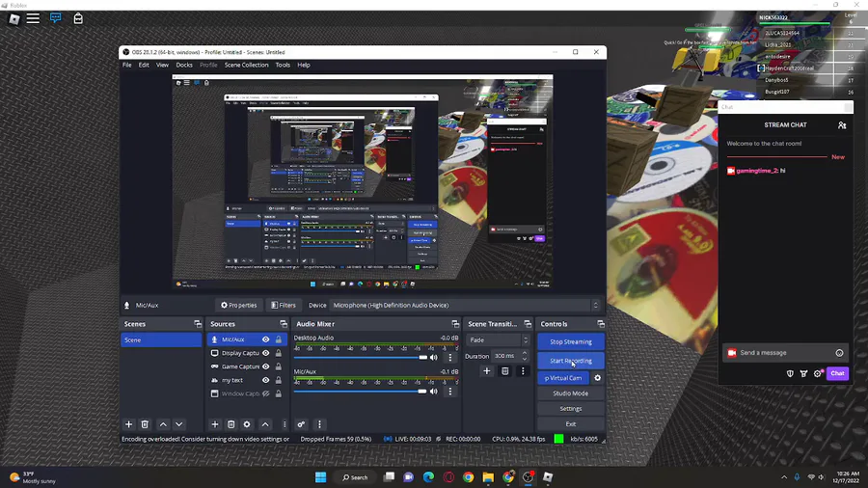
Task: Hide the Mic/Aux source with eye icon
Action: (x=266, y=339)
